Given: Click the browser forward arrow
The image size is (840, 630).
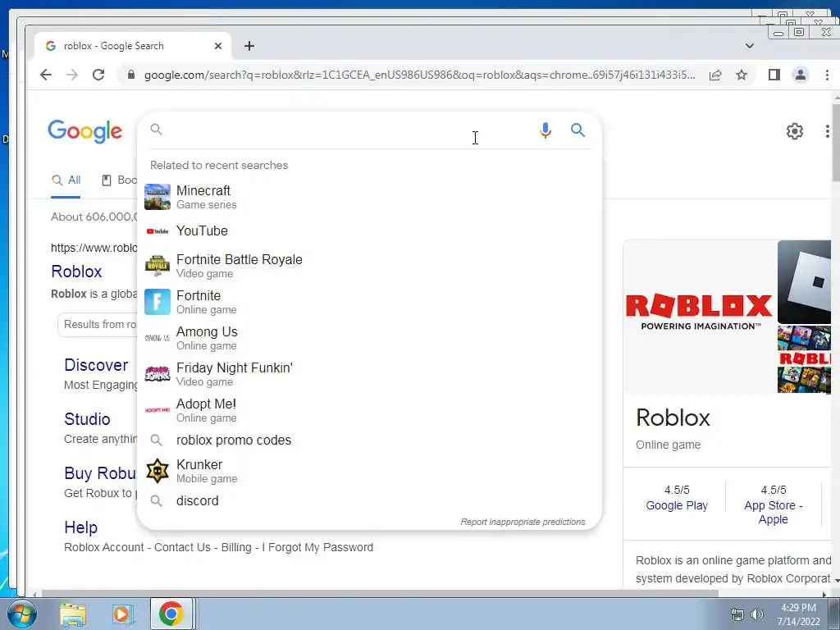Looking at the screenshot, I should (x=72, y=75).
